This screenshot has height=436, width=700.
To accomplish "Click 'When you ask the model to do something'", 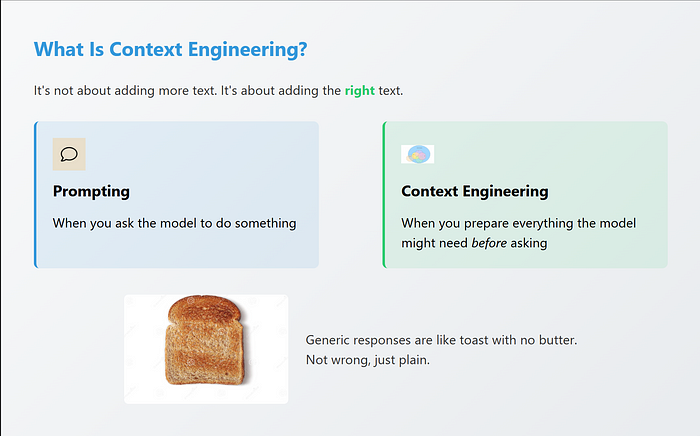I will point(175,223).
